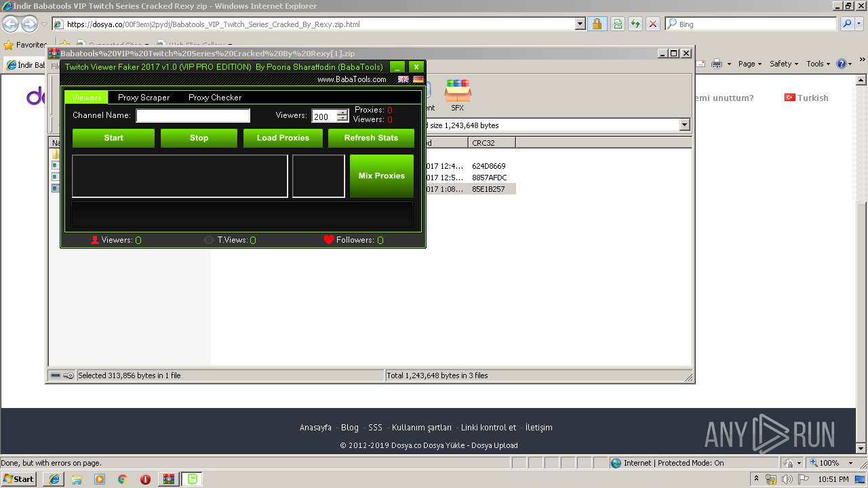
Task: Decrease viewers count with down arrow
Action: (342, 119)
